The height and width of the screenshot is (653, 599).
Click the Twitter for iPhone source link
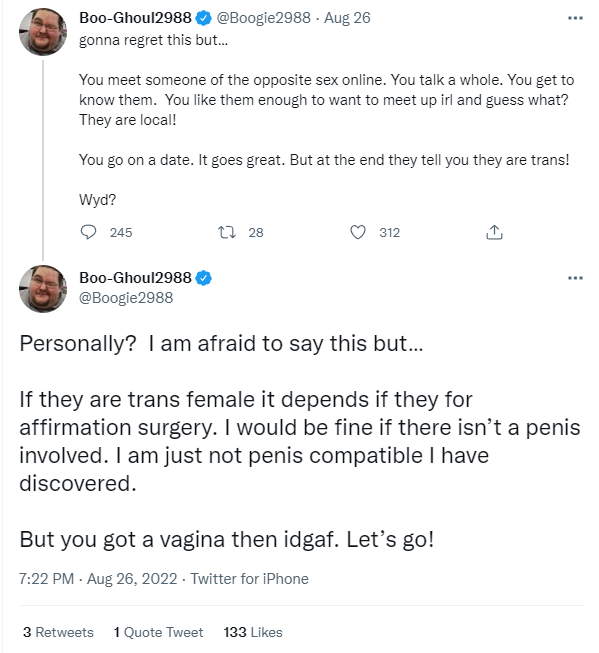tap(250, 579)
